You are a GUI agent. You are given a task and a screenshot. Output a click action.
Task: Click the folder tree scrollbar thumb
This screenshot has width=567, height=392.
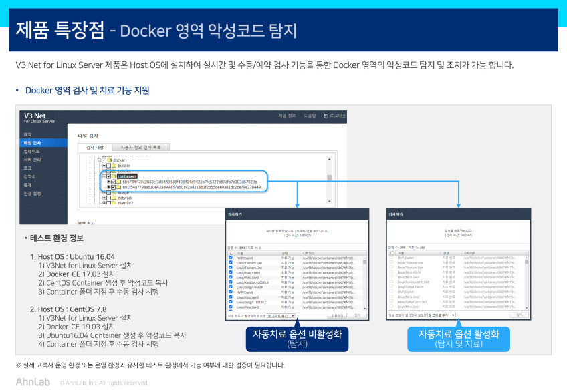click(329, 178)
